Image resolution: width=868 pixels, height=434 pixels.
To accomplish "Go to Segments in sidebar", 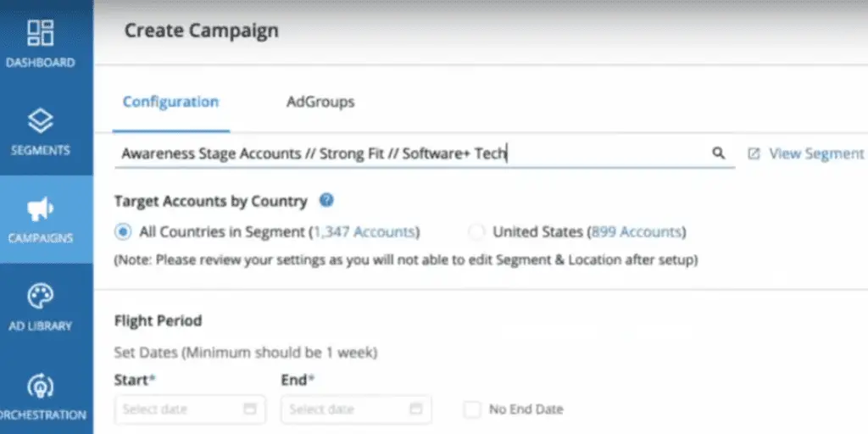I will tap(41, 121).
